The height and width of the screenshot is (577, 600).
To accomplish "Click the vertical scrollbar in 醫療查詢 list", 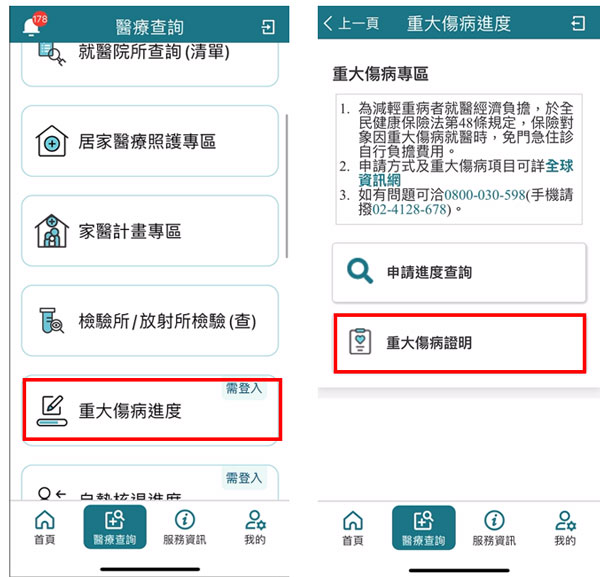I will pos(287,186).
